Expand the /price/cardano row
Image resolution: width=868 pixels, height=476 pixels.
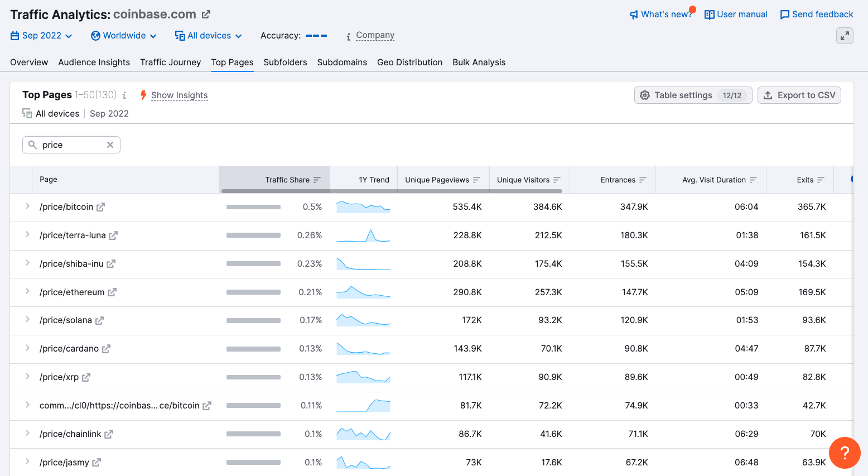click(27, 348)
